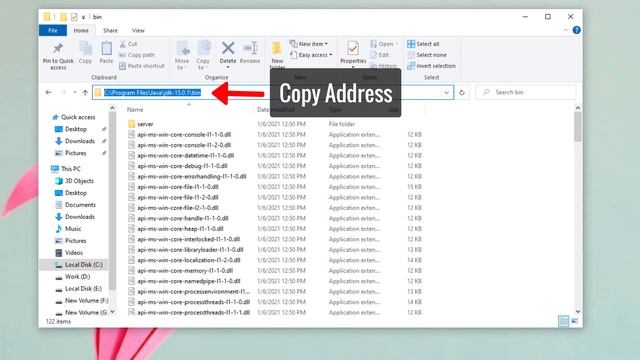This screenshot has height=360, width=640.
Task: Select pinned Desktop under Quick access
Action: point(71,129)
